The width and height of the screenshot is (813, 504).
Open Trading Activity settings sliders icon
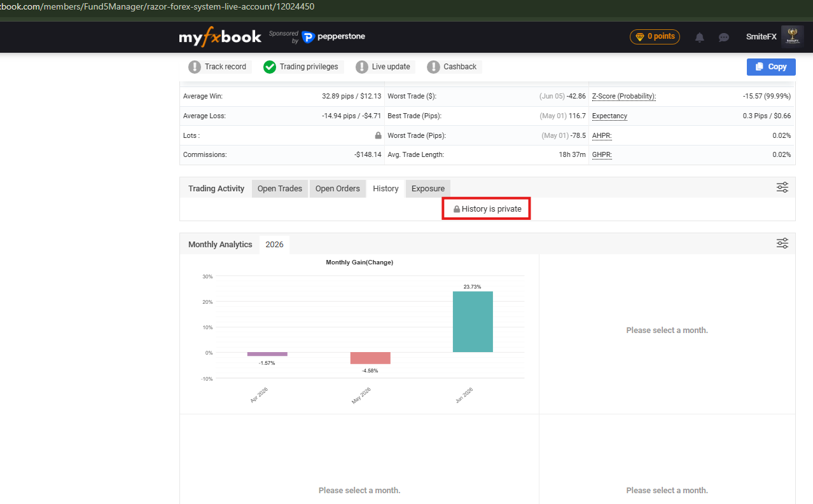click(782, 187)
